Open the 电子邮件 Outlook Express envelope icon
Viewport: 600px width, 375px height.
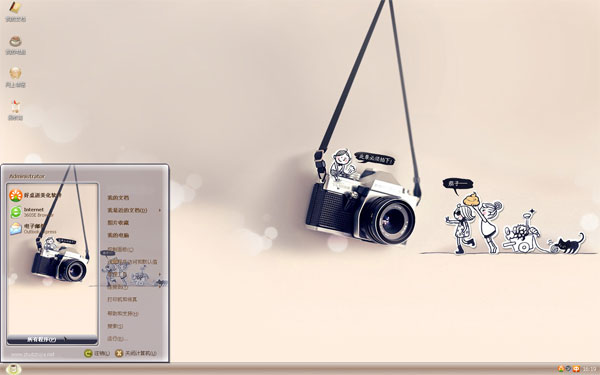pyautogui.click(x=16, y=229)
